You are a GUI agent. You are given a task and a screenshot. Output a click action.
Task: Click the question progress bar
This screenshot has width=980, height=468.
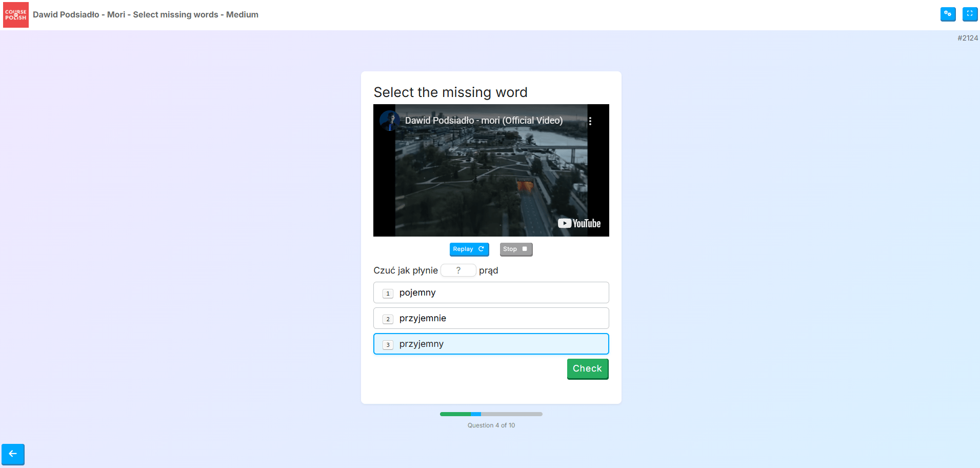pos(491,414)
